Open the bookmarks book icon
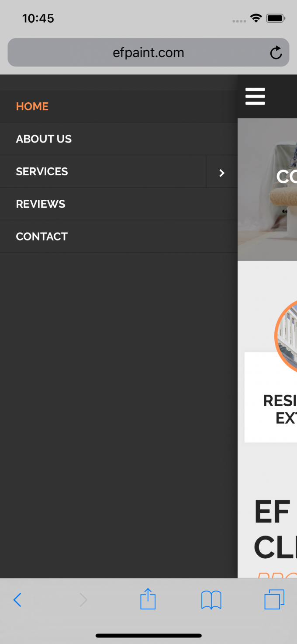The image size is (297, 644). pyautogui.click(x=211, y=600)
